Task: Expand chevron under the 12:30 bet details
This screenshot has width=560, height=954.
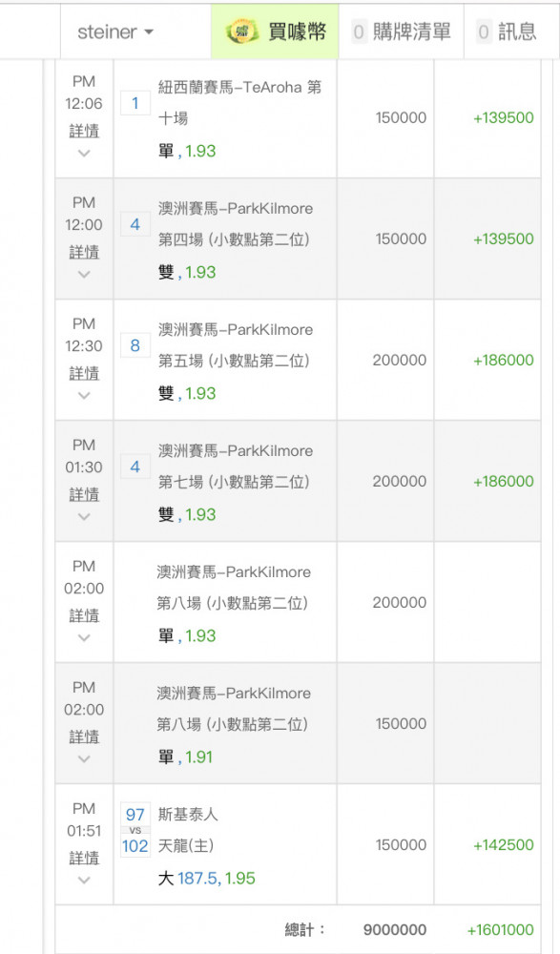Action: (84, 396)
